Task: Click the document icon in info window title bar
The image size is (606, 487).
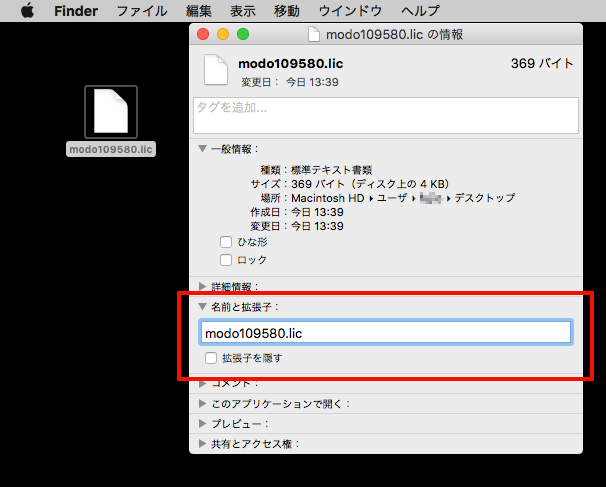Action: point(313,34)
